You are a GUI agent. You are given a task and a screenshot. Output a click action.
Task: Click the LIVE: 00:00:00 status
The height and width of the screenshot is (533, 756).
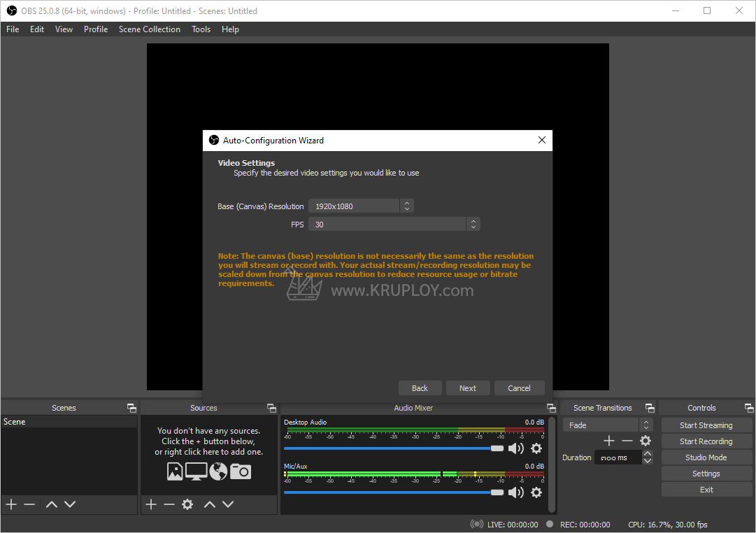click(513, 525)
